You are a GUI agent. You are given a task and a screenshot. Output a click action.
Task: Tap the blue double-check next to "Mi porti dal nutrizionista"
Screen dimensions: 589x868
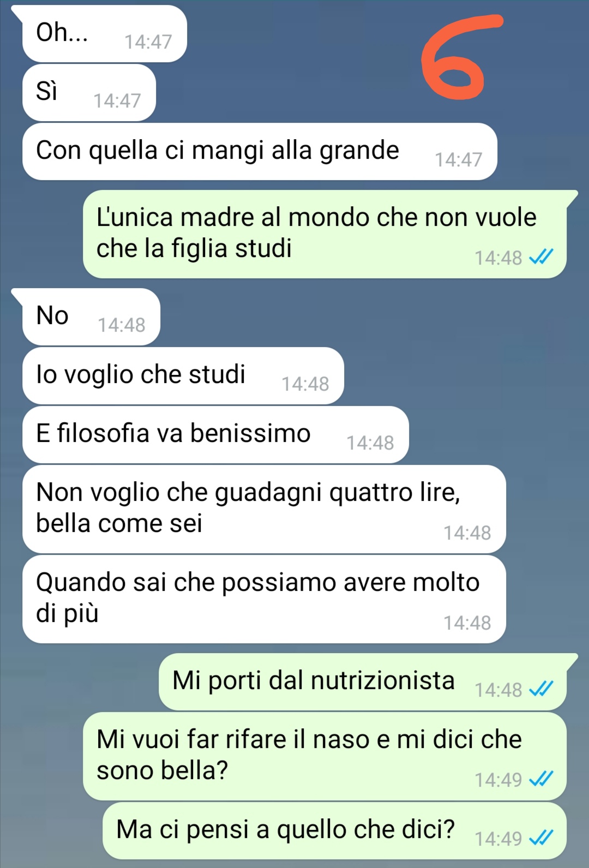pyautogui.click(x=541, y=689)
